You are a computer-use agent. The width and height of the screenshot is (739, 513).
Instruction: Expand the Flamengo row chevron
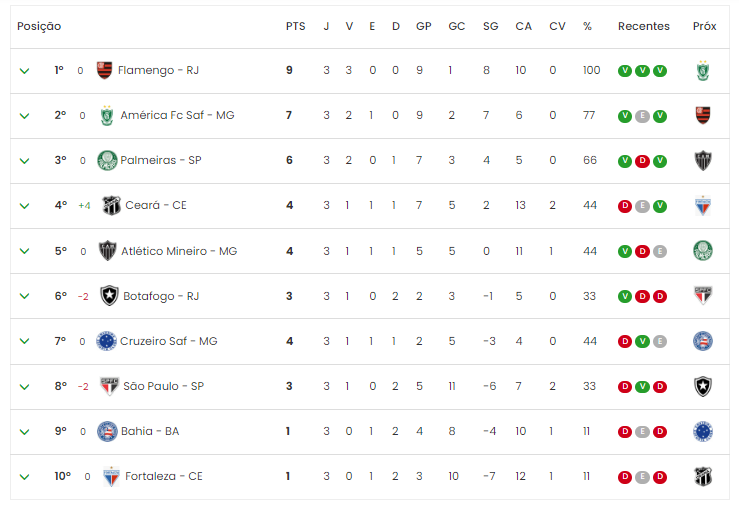point(24,71)
